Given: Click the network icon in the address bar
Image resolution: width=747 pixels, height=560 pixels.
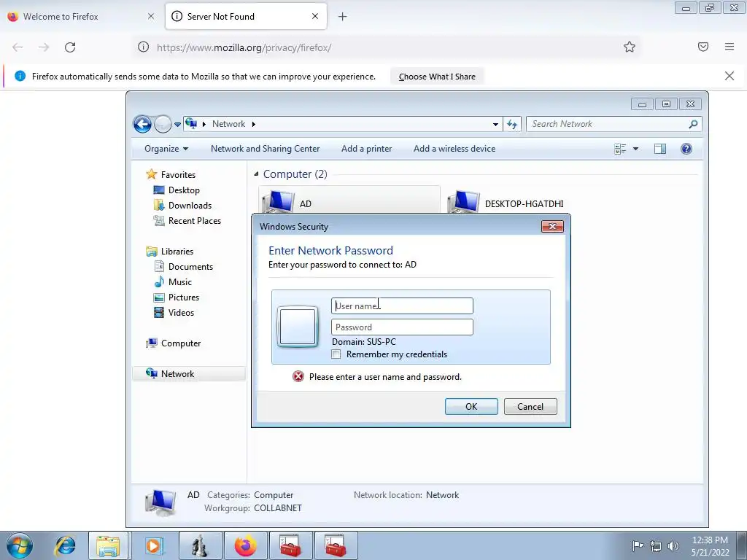Looking at the screenshot, I should pyautogui.click(x=192, y=124).
